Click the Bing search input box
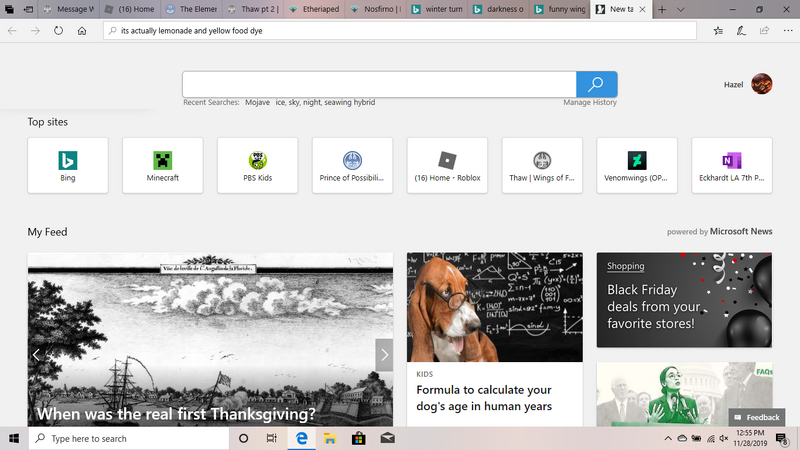Image resolution: width=800 pixels, height=450 pixels. pyautogui.click(x=379, y=84)
